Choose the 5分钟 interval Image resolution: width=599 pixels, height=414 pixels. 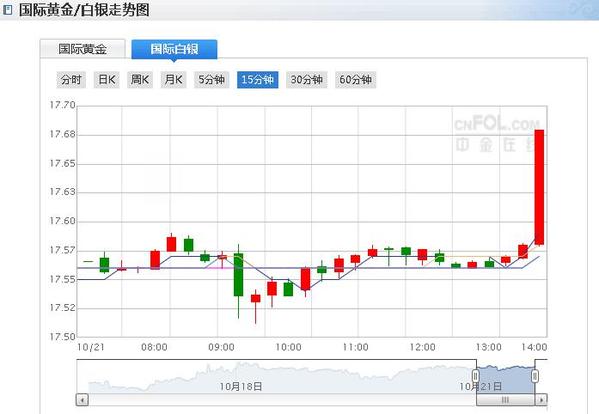212,80
